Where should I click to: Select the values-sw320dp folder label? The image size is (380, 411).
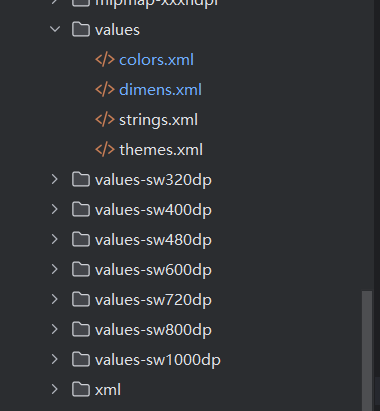[153, 180]
